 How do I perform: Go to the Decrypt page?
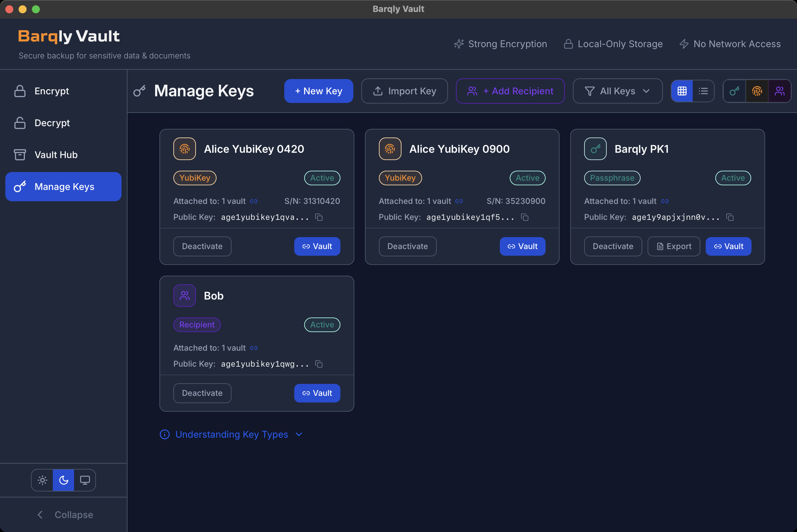52,123
